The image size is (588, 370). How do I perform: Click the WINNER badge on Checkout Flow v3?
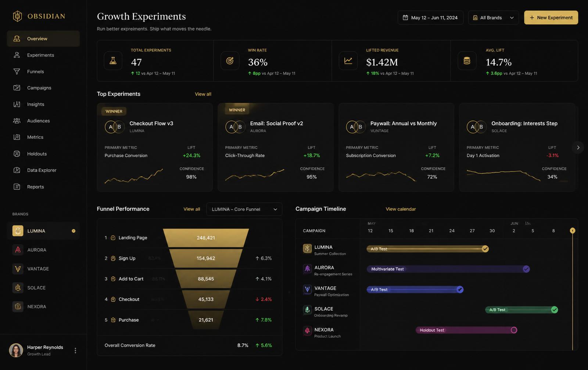coord(114,111)
